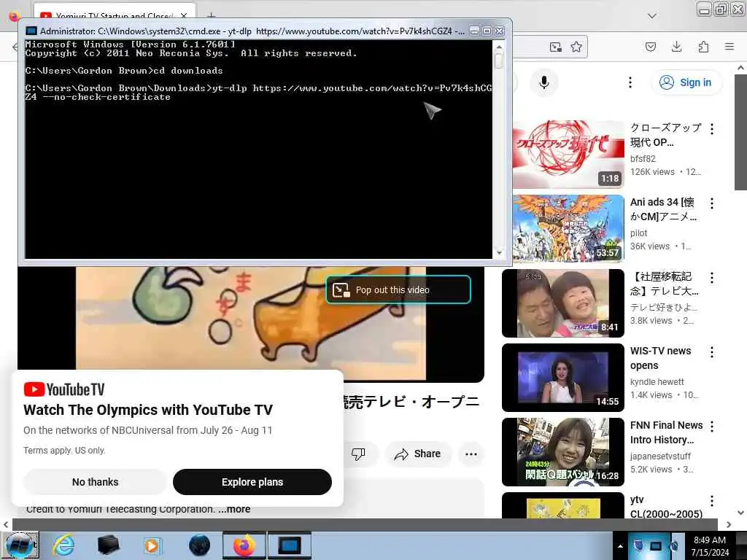Expand the Firefox list all tabs chevron
The height and width of the screenshot is (560, 747).
pyautogui.click(x=651, y=16)
